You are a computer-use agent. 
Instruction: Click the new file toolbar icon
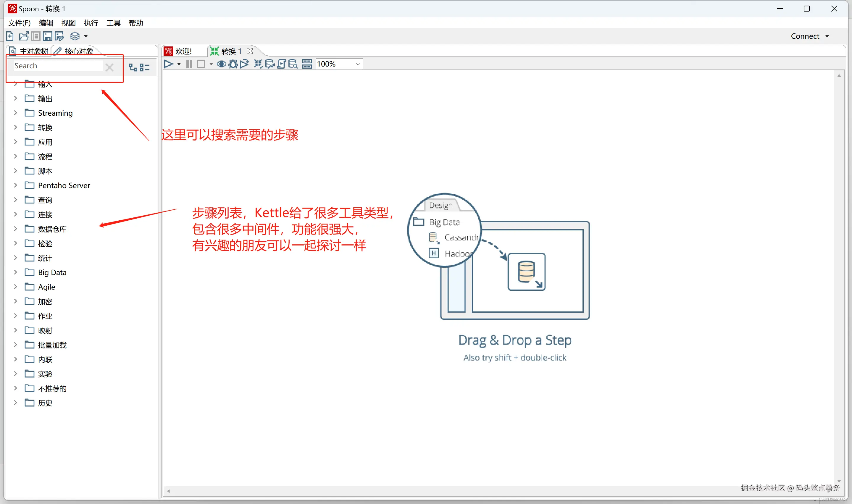(x=10, y=36)
